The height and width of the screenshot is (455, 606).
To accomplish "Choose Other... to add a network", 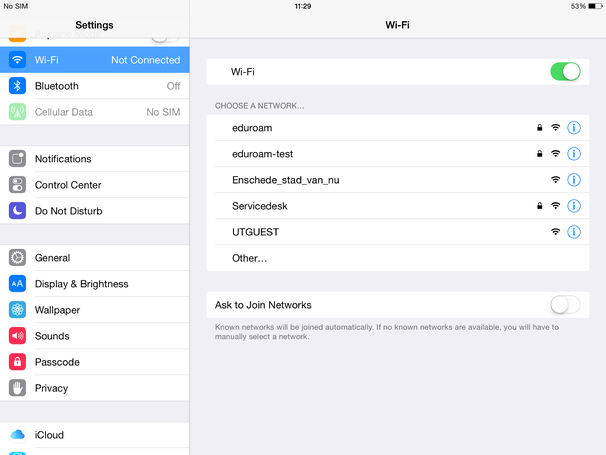I will 398,258.
